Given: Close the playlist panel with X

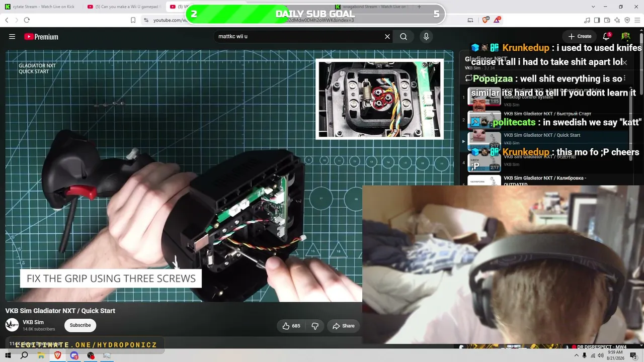Looking at the screenshot, I should (x=624, y=62).
